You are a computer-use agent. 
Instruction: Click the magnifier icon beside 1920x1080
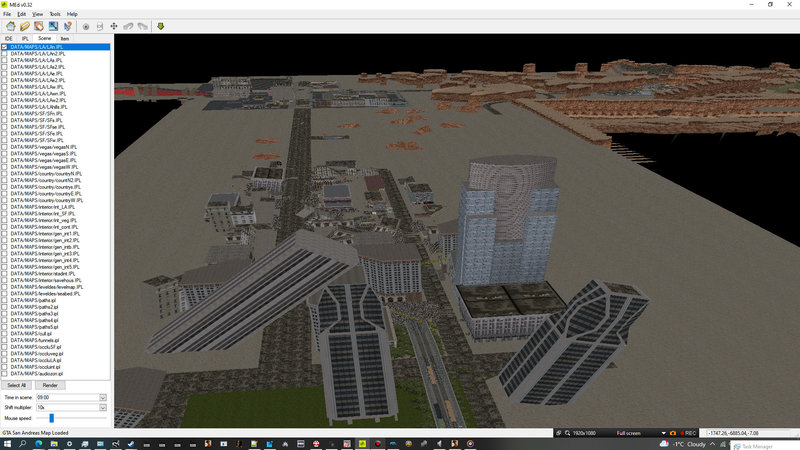pyautogui.click(x=567, y=433)
